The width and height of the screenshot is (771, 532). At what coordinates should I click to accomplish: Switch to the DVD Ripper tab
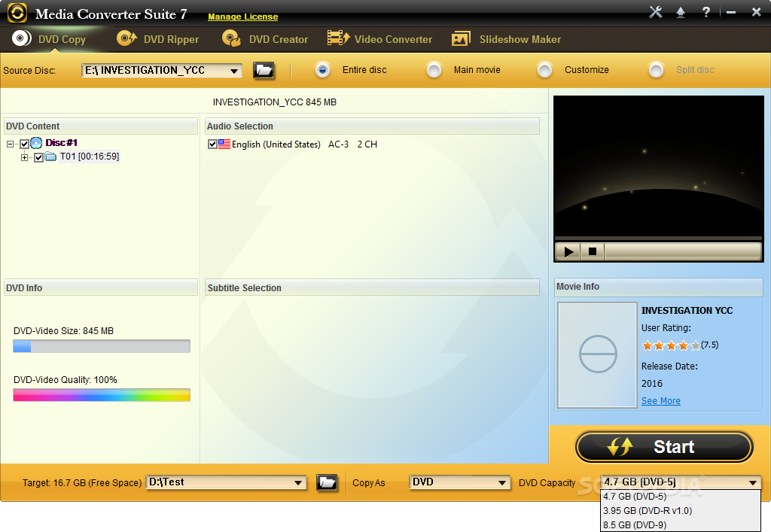click(158, 39)
